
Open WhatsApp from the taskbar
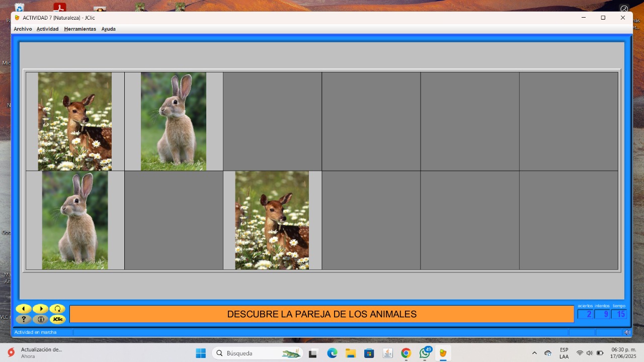(425, 353)
